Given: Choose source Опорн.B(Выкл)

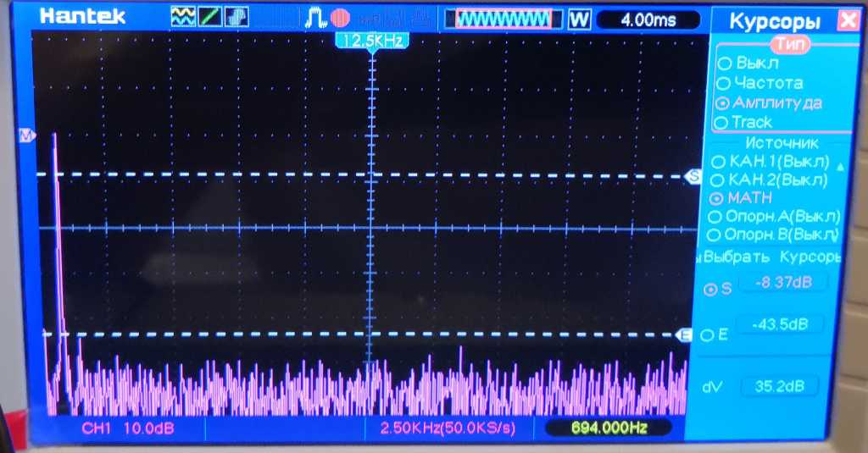Looking at the screenshot, I should coord(773,235).
